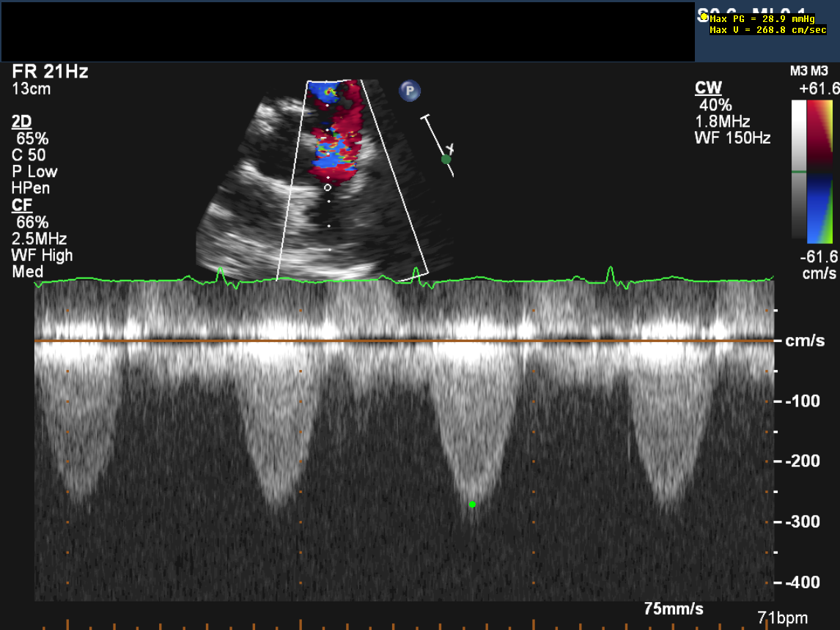Click the underlined CW mode label

pyautogui.click(x=708, y=89)
